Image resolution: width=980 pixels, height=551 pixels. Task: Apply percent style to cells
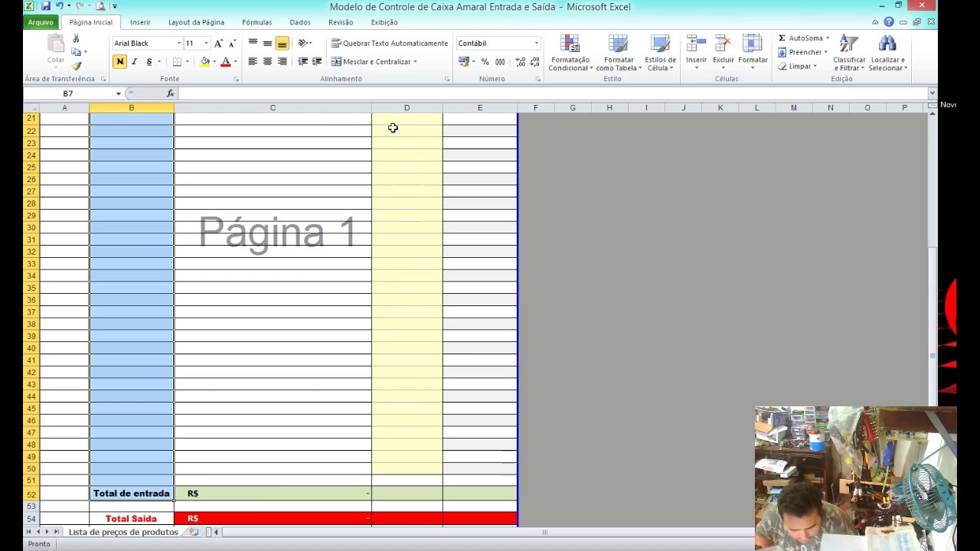tap(485, 61)
